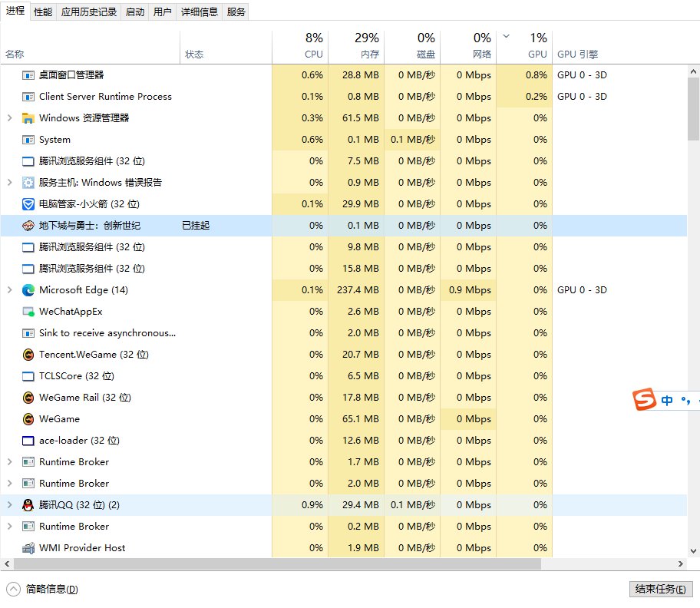Viewport: 700px width, 608px height.
Task: Click the Tencent.WeGame icon
Action: 28,355
